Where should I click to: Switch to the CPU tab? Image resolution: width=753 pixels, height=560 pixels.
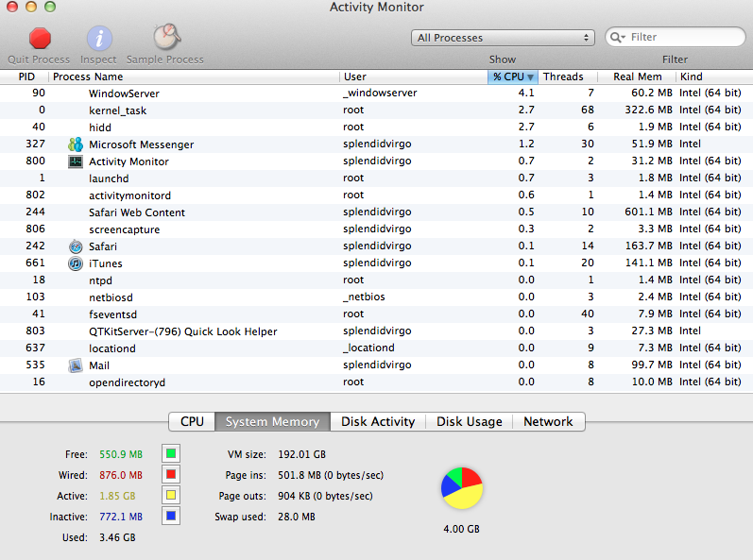click(192, 421)
